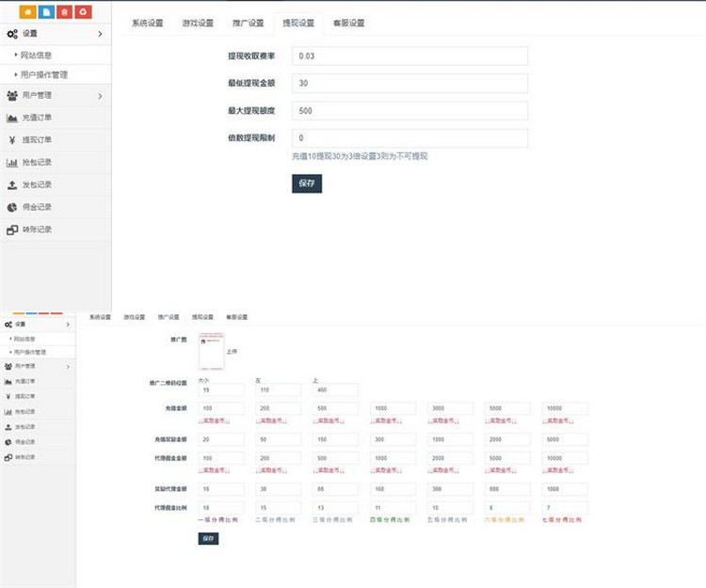Click the 充值奖励金额 field showing 20
The width and height of the screenshot is (706, 588).
coord(221,439)
